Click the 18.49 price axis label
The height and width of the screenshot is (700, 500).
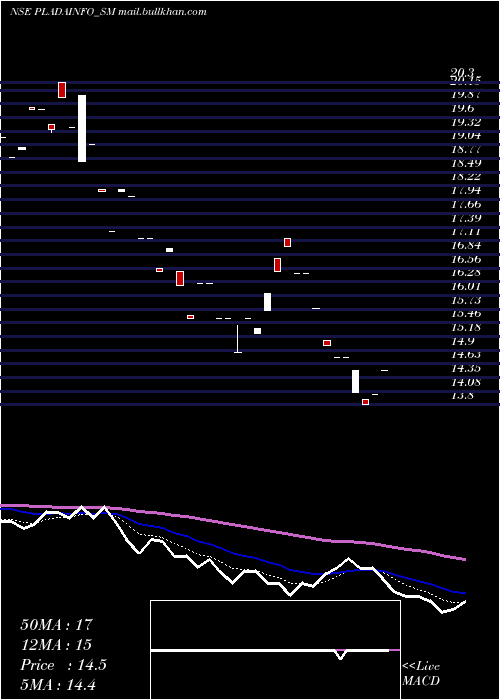(466, 163)
